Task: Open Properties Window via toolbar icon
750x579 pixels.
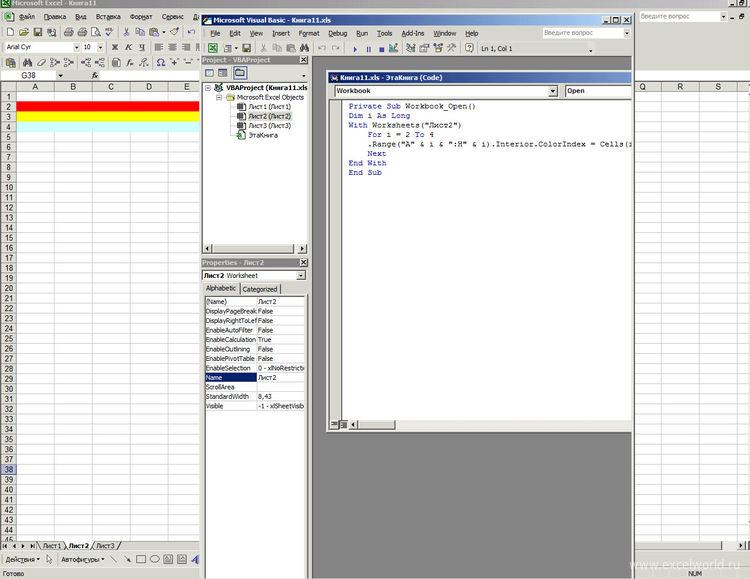Action: 424,48
